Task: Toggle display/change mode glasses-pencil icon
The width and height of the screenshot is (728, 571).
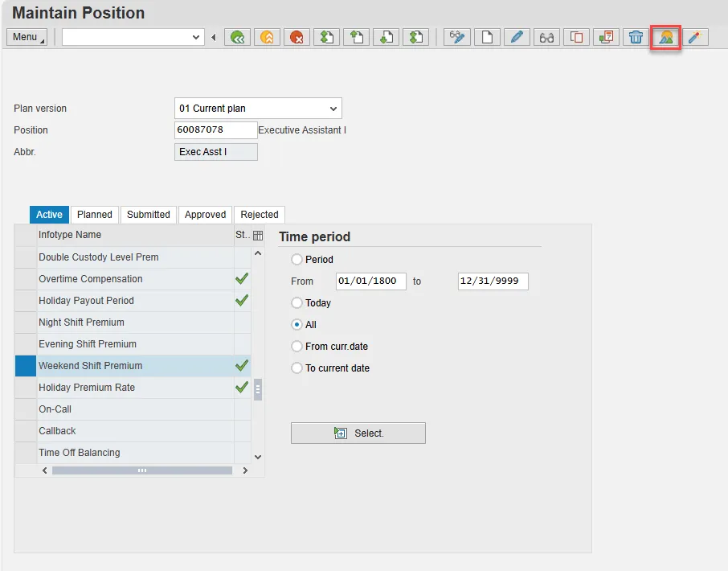Action: [x=457, y=37]
